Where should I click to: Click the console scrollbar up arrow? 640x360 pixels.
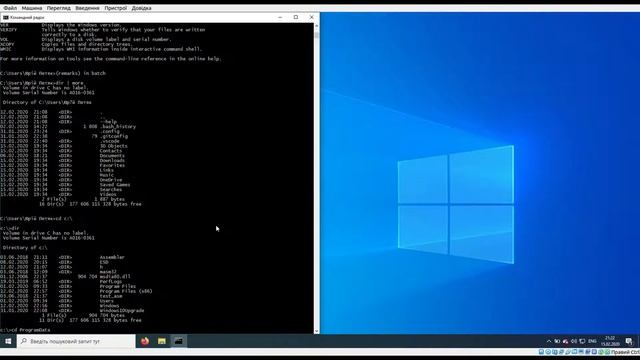(x=316, y=26)
